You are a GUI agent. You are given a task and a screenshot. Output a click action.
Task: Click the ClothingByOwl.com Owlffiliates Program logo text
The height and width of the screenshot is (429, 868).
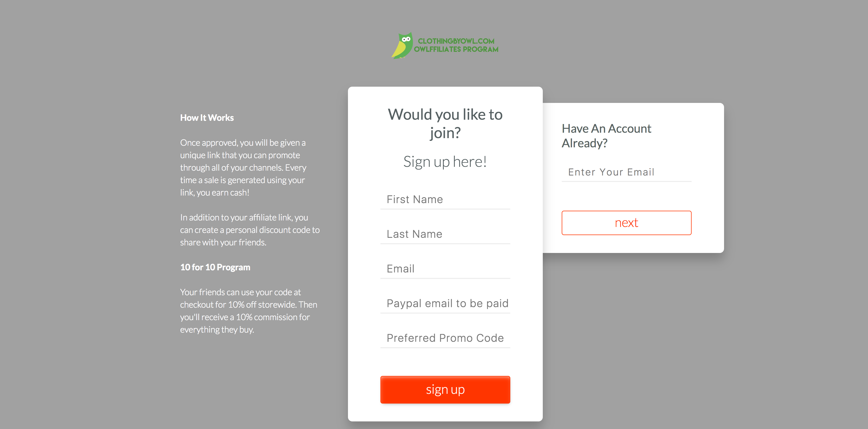456,45
